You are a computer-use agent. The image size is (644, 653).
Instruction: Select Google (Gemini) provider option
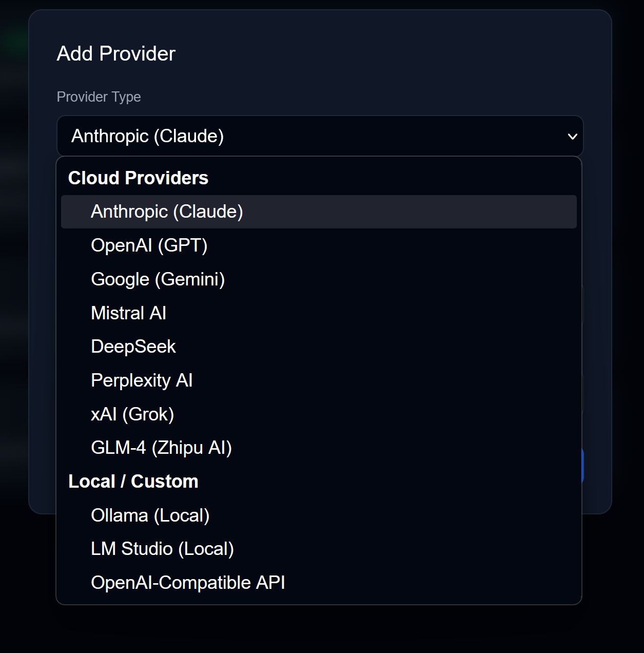(158, 279)
